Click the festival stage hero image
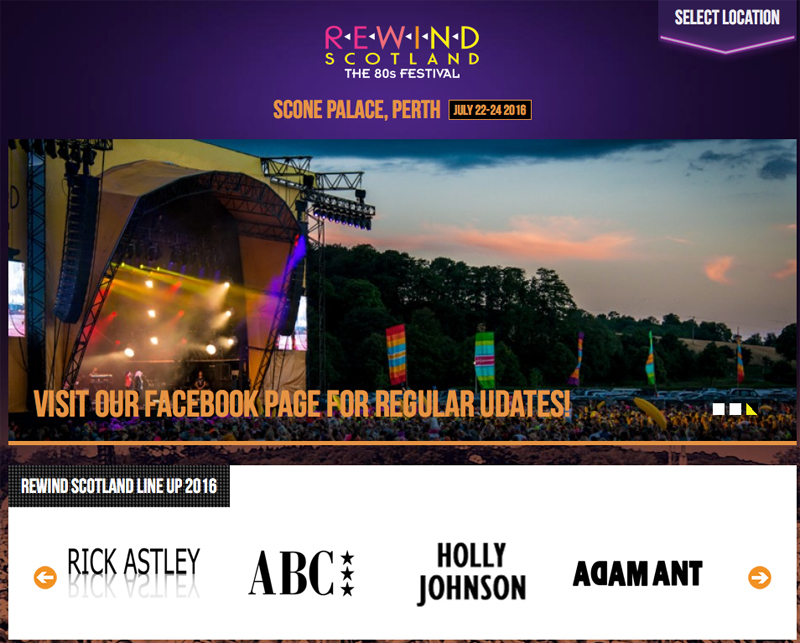Viewport: 800px width, 643px height. click(x=402, y=289)
